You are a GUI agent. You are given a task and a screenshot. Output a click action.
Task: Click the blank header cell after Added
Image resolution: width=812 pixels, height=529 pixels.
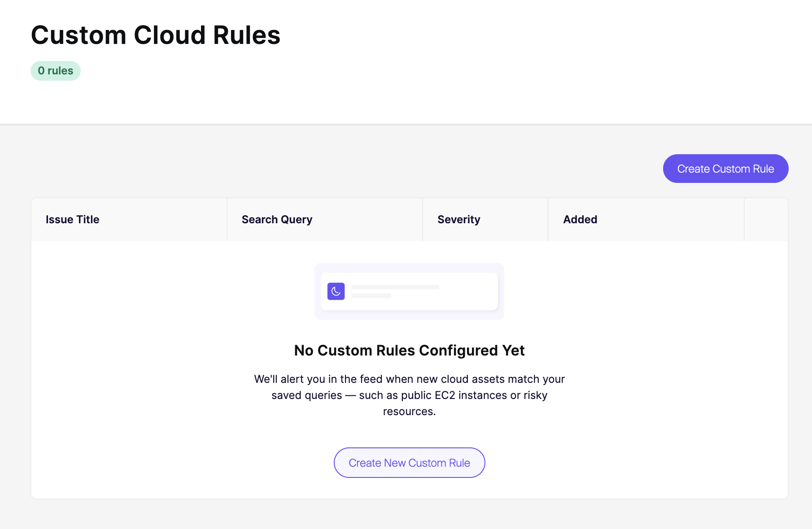[x=766, y=220]
